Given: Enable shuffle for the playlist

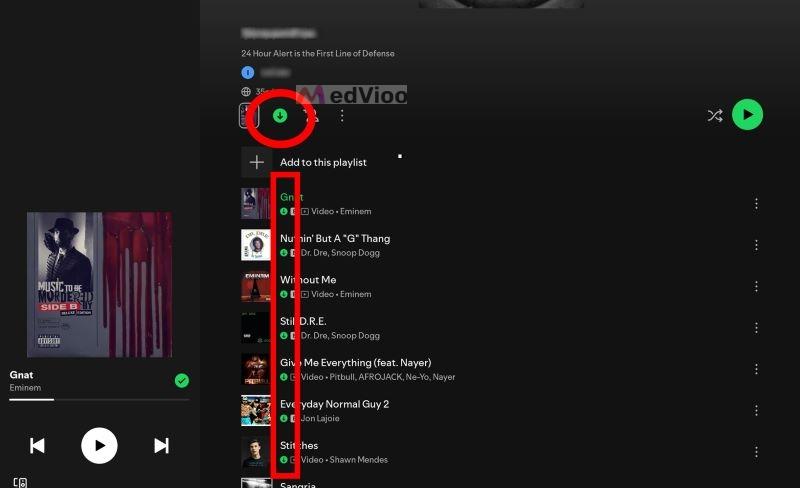Looking at the screenshot, I should point(715,115).
